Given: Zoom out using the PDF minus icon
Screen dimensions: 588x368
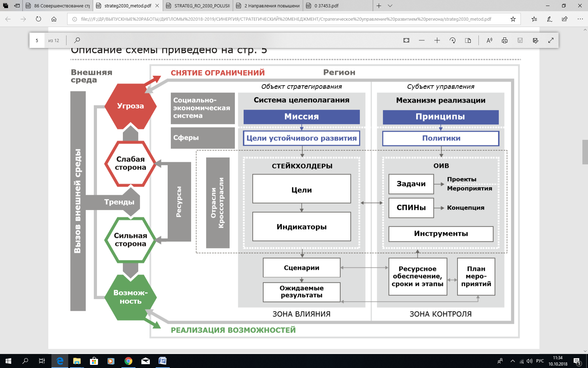Looking at the screenshot, I should [x=422, y=40].
